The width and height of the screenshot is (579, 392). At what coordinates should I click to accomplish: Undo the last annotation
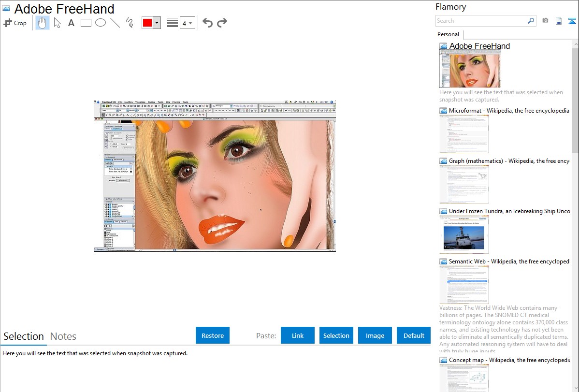pyautogui.click(x=207, y=23)
